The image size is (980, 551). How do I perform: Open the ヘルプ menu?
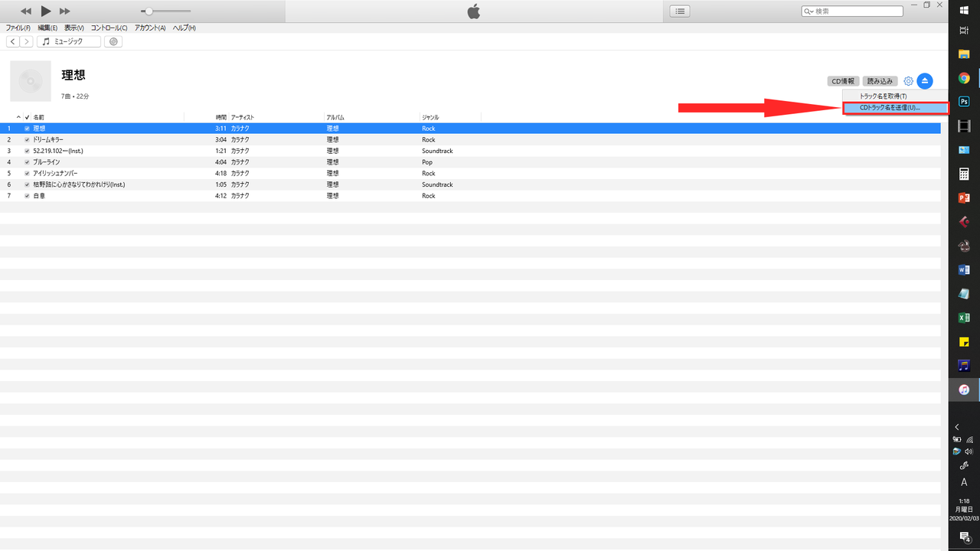(x=184, y=28)
